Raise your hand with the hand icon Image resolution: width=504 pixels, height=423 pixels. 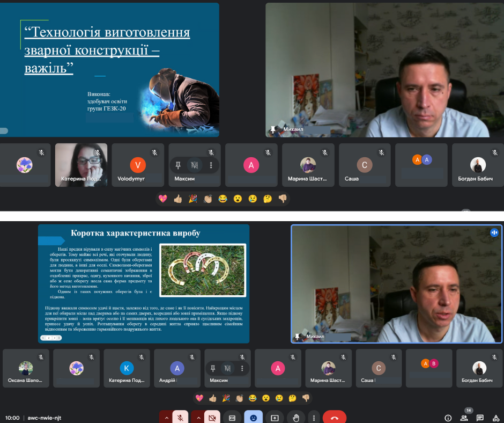(296, 418)
